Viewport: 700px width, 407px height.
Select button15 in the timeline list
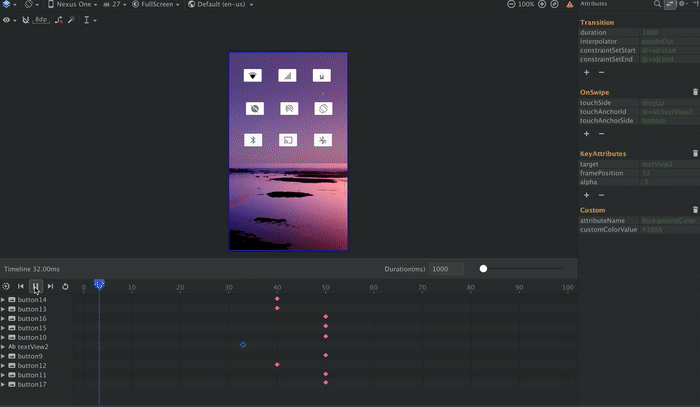coord(32,328)
